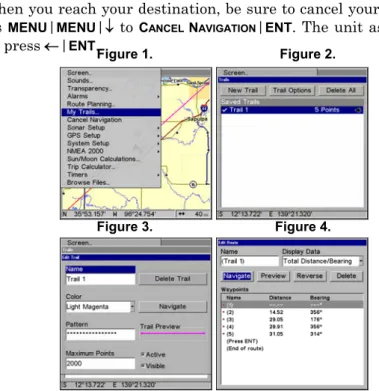Click the interstate highway shield on map

click(x=204, y=108)
